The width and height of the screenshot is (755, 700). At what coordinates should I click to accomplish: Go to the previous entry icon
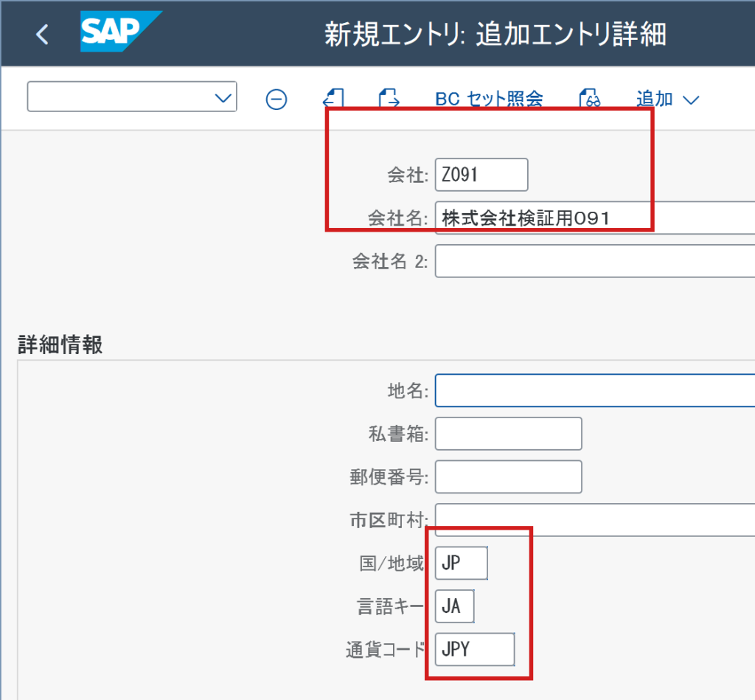[333, 98]
